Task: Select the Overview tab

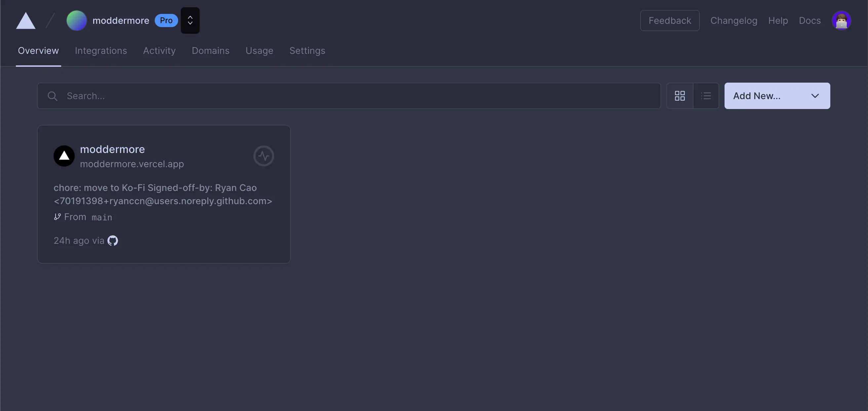Action: [38, 51]
